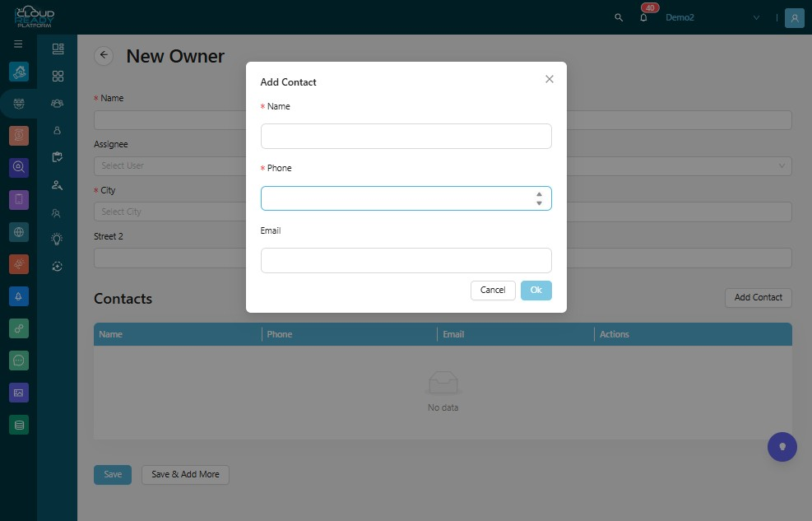The height and width of the screenshot is (521, 812).
Task: Click the Name field in Add Contact dialog
Action: 406,136
